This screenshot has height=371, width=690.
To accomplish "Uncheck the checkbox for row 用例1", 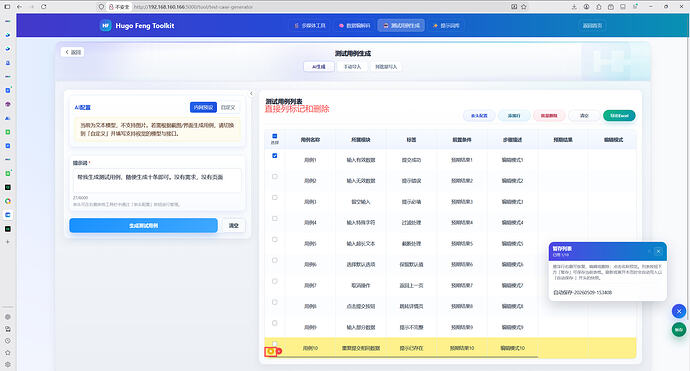I will pyautogui.click(x=275, y=156).
